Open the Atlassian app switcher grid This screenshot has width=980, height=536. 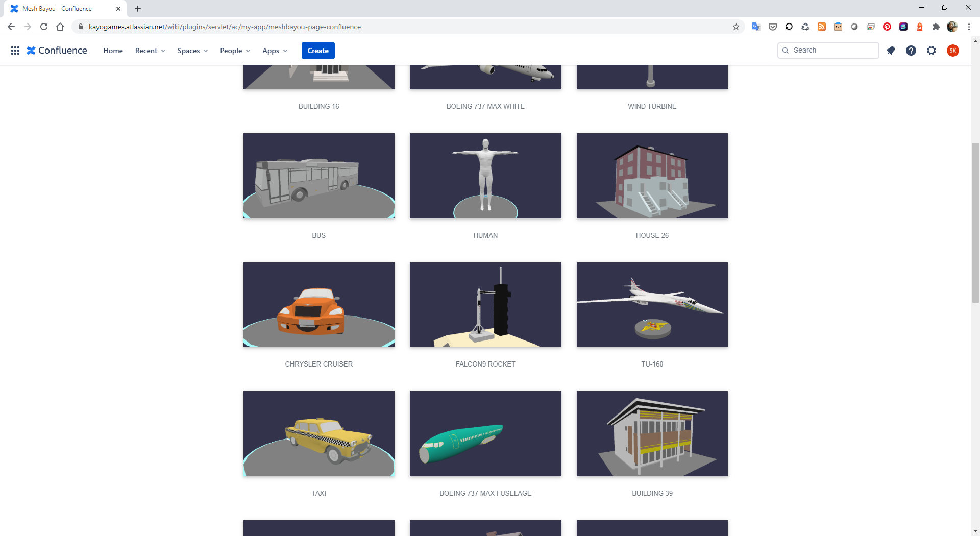15,51
